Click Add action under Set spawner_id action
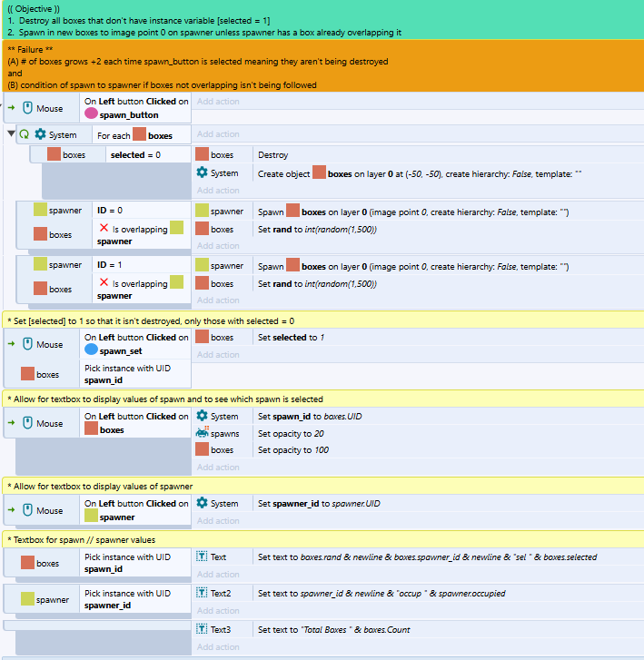 pos(218,521)
